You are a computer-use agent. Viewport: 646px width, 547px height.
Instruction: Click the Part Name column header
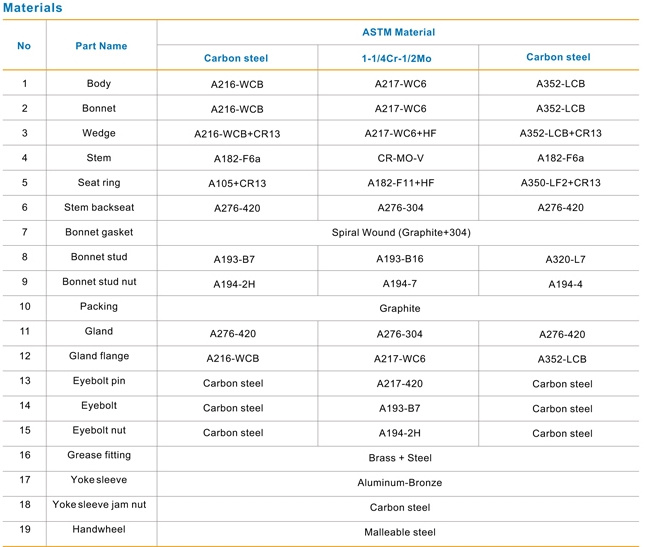[x=101, y=46]
